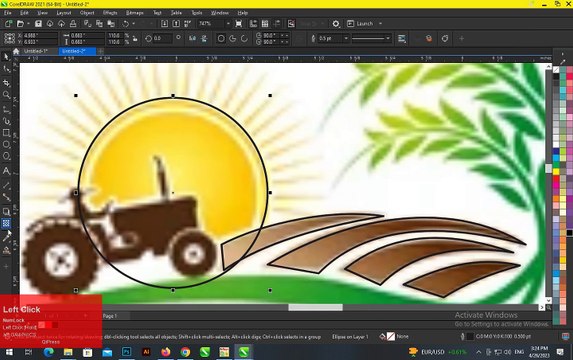Select the Parallel Dimension tool
The height and width of the screenshot is (360, 573).
point(6,185)
